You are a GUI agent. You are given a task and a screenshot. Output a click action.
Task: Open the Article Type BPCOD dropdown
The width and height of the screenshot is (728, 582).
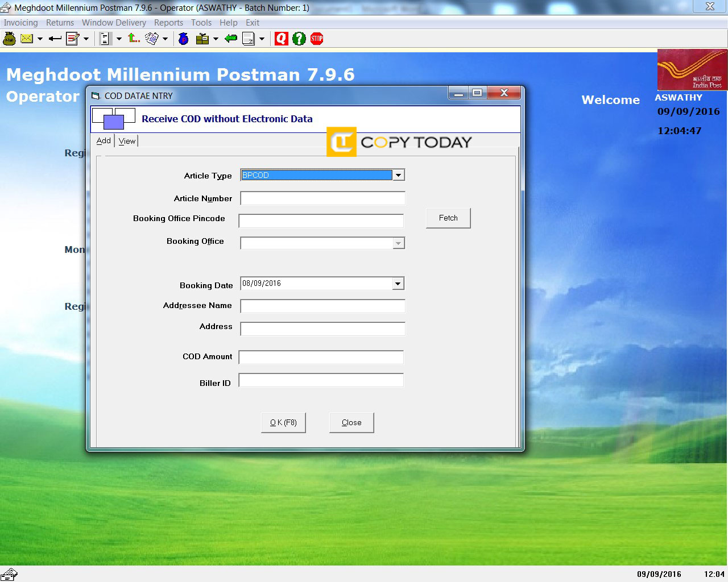tap(398, 175)
